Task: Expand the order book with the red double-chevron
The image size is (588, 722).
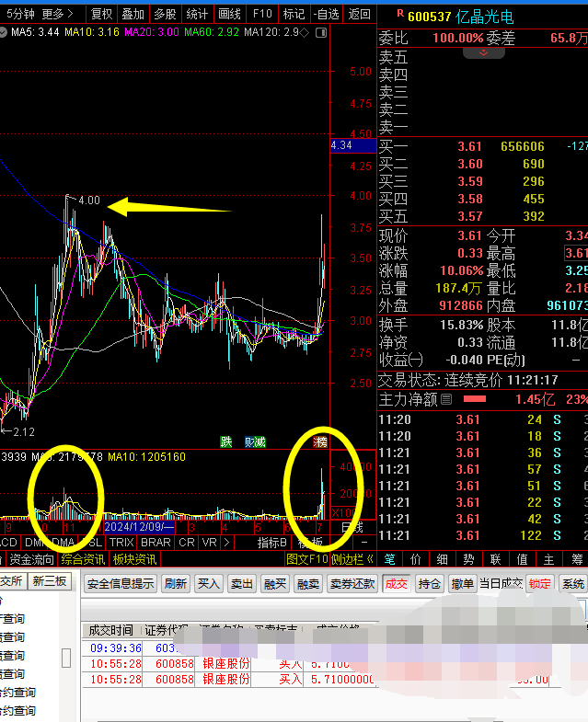Action: pyautogui.click(x=483, y=52)
